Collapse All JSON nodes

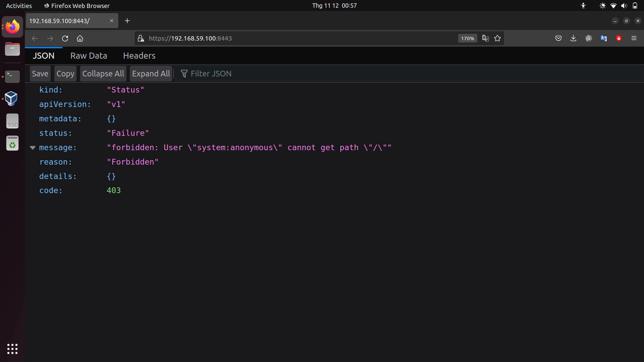pos(103,74)
